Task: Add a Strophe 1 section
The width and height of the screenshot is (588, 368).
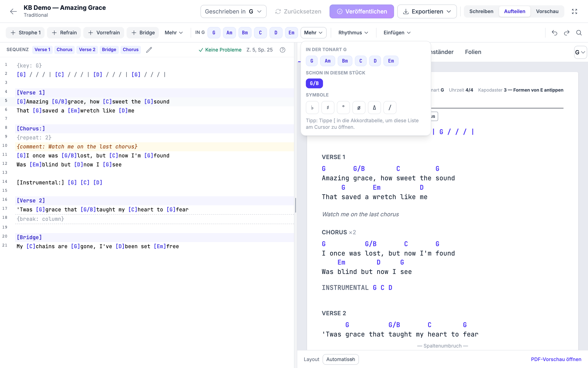Action: [25, 33]
